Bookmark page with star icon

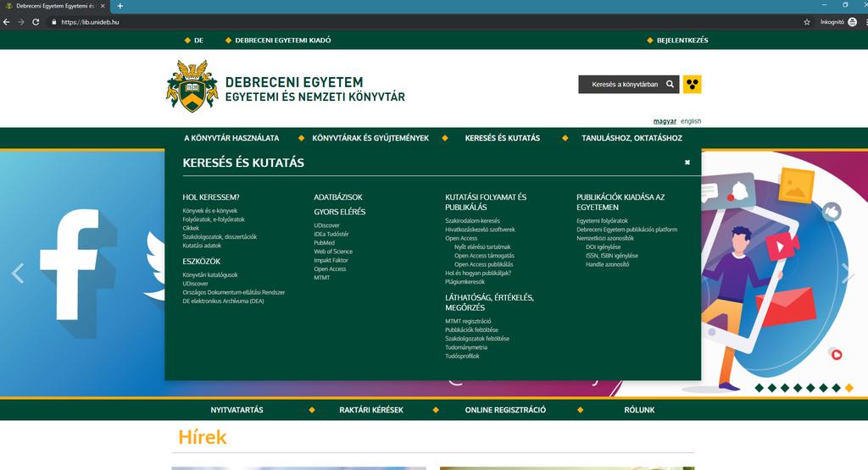click(807, 22)
